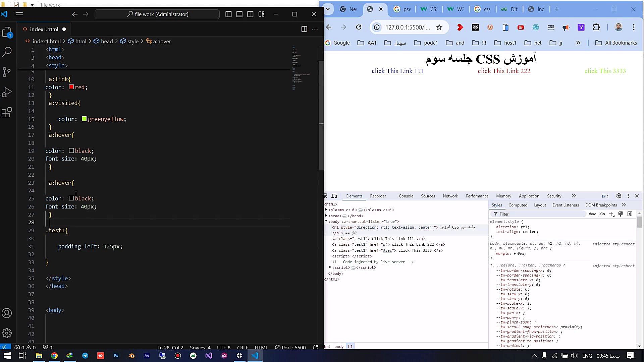Click the link click This 3333
This screenshot has height=362, width=644.
605,71
